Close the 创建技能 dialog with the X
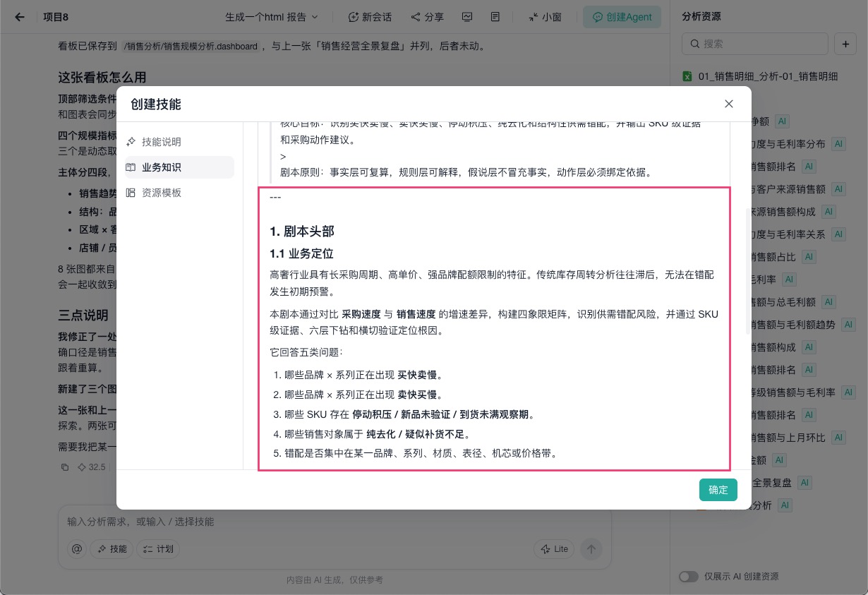Image resolution: width=868 pixels, height=595 pixels. [729, 104]
